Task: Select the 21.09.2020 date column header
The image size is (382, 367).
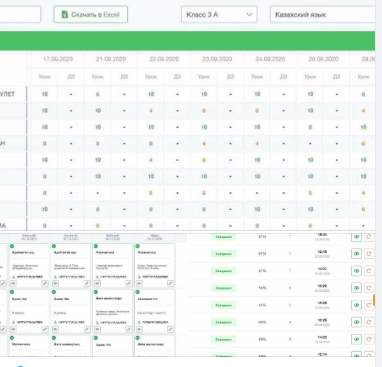Action: (x=111, y=59)
